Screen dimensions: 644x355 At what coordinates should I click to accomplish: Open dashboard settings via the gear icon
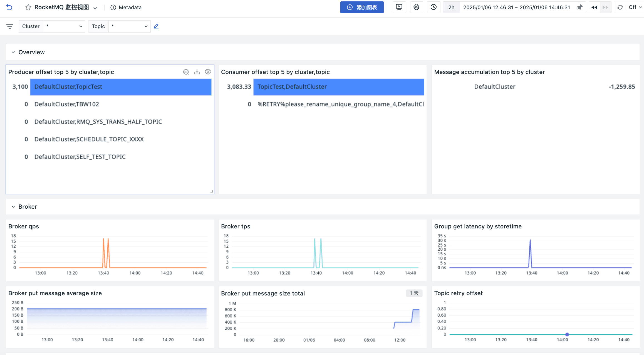[x=416, y=7]
